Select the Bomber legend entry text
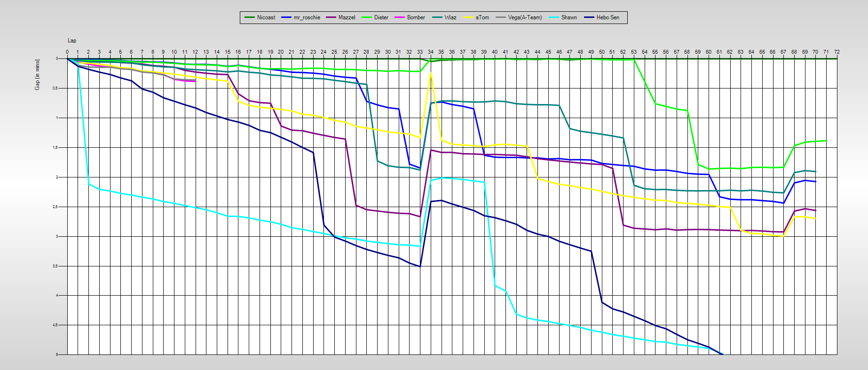 point(416,17)
